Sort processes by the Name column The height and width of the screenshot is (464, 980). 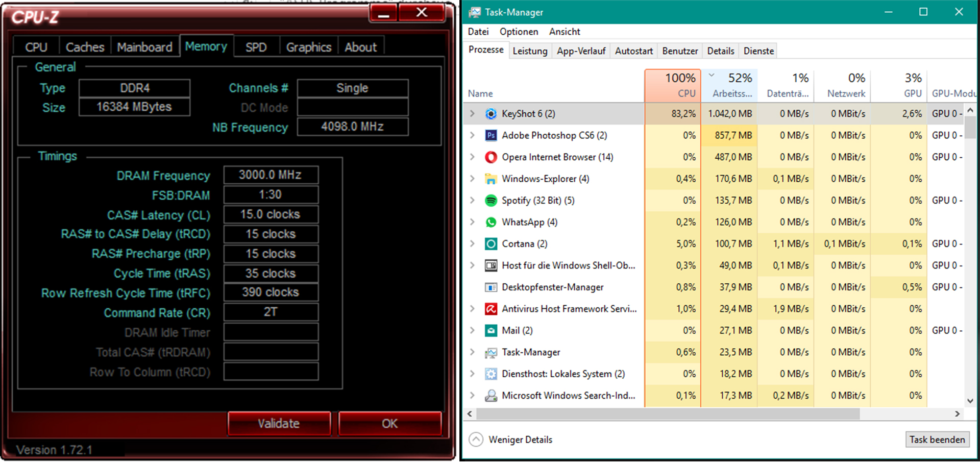tap(481, 93)
